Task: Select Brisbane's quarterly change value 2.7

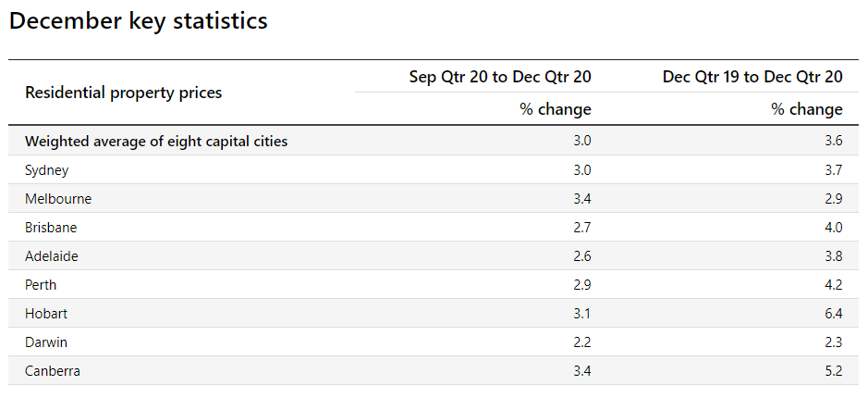Action: pos(581,228)
